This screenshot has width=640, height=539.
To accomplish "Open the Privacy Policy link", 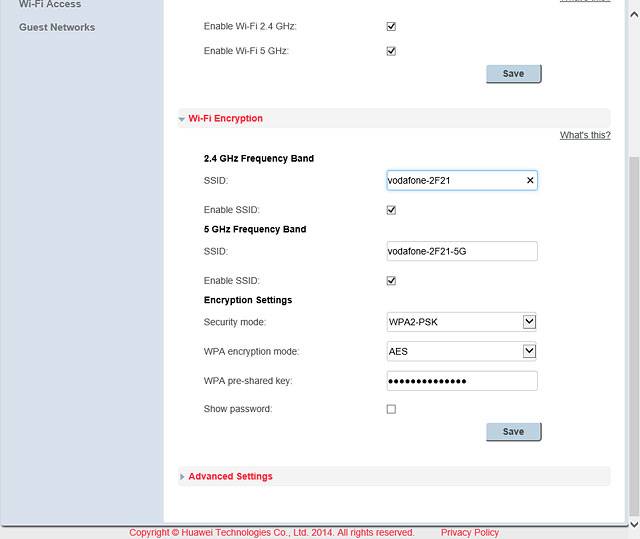I will point(470,532).
